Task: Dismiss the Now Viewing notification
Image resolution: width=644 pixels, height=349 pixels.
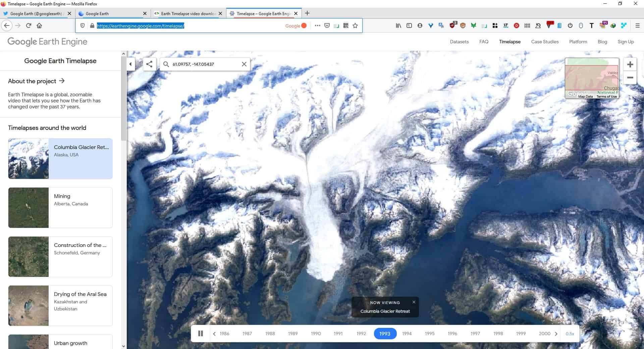Action: pyautogui.click(x=414, y=302)
